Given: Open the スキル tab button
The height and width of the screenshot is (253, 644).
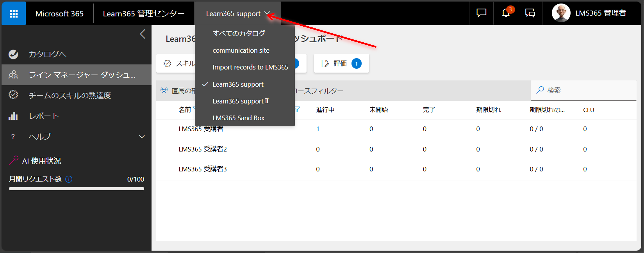Looking at the screenshot, I should (176, 64).
